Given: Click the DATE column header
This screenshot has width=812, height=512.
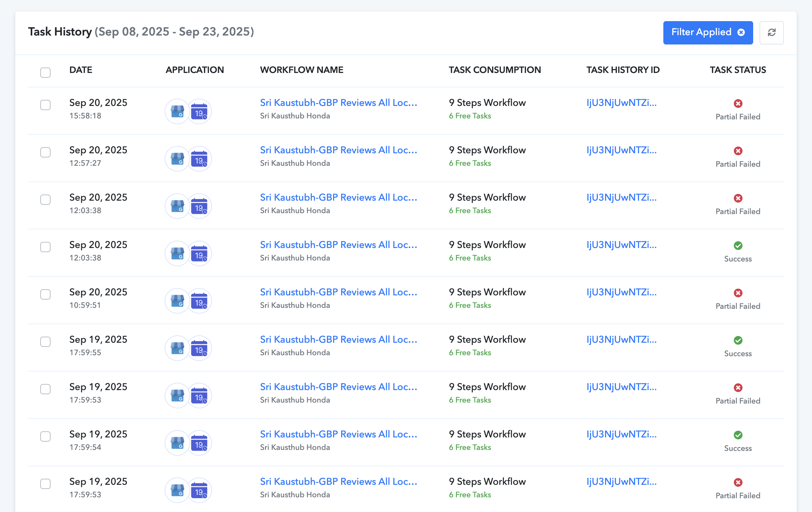Looking at the screenshot, I should tap(81, 70).
